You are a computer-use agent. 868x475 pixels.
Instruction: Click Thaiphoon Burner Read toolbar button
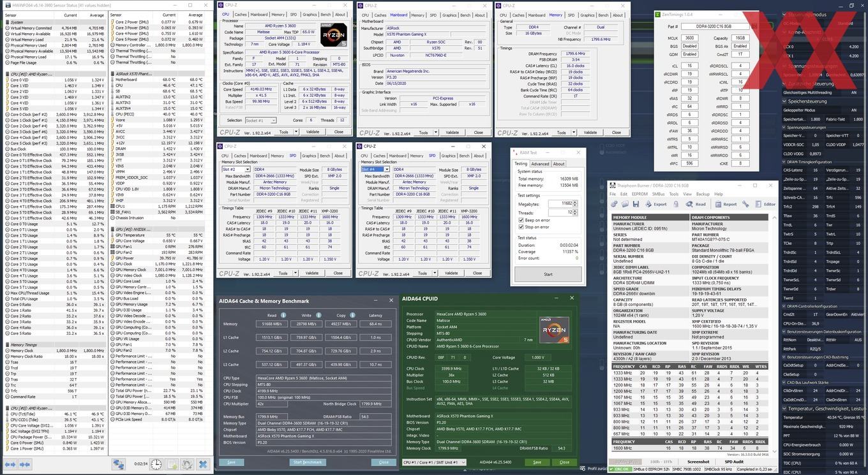[697, 204]
